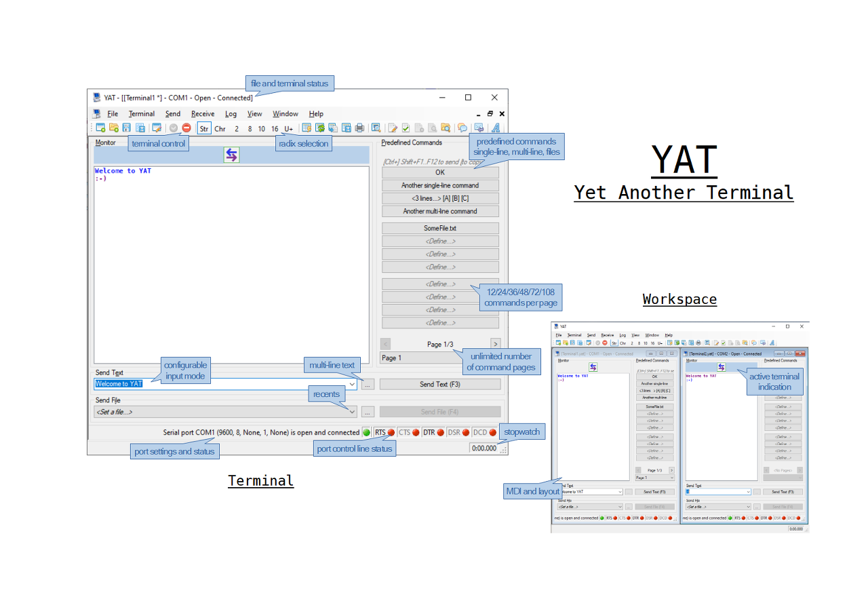Click the Open log folder icon
Screen dimensions: 868x614
point(446,128)
